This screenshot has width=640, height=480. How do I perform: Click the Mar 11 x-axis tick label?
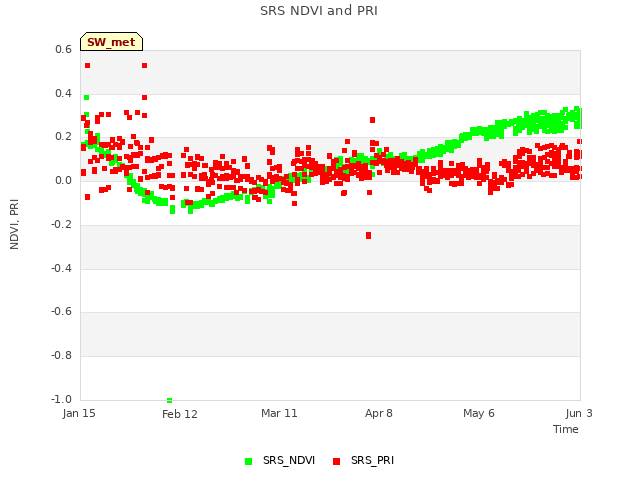pos(279,413)
